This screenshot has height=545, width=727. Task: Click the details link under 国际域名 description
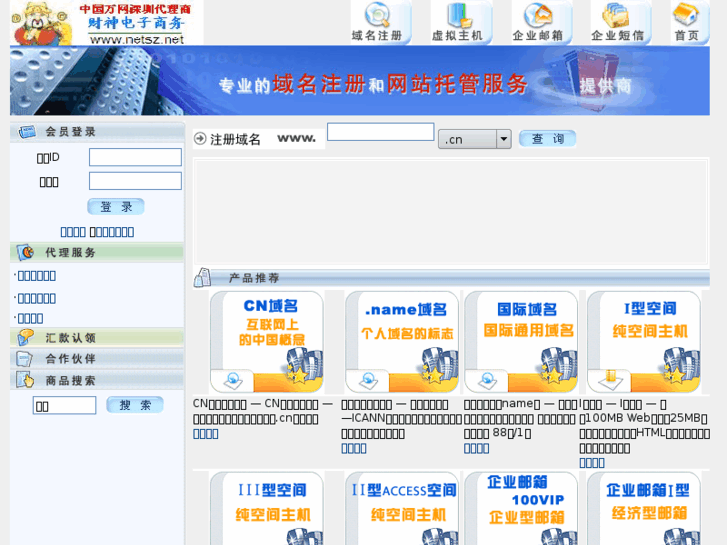pos(477,448)
